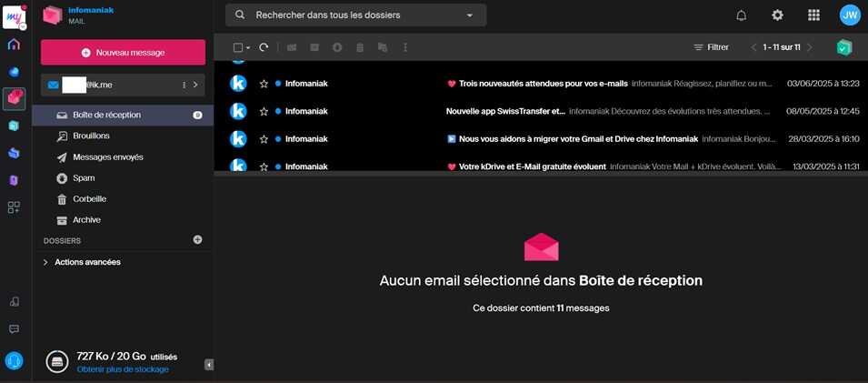Open the notifications bell
Image resolution: width=868 pixels, height=383 pixels.
(742, 15)
